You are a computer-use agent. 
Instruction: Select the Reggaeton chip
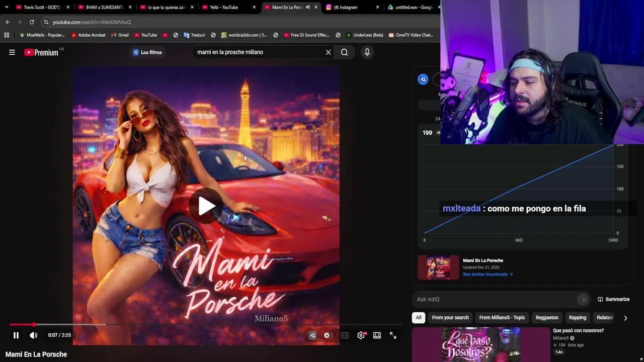pos(547,318)
